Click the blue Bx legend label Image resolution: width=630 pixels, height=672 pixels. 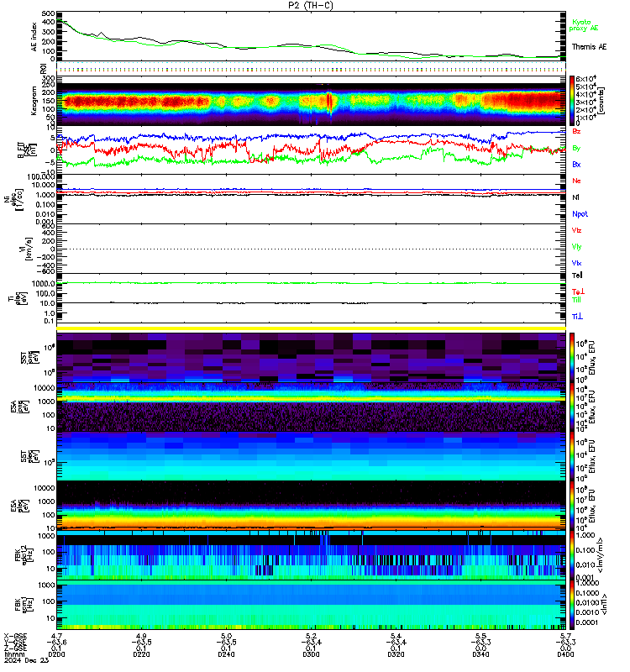point(576,165)
